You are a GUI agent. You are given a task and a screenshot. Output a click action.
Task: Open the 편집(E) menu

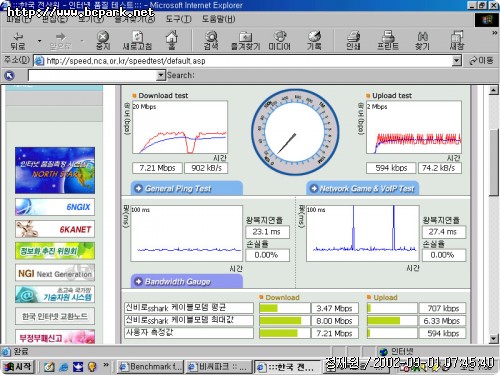54,19
